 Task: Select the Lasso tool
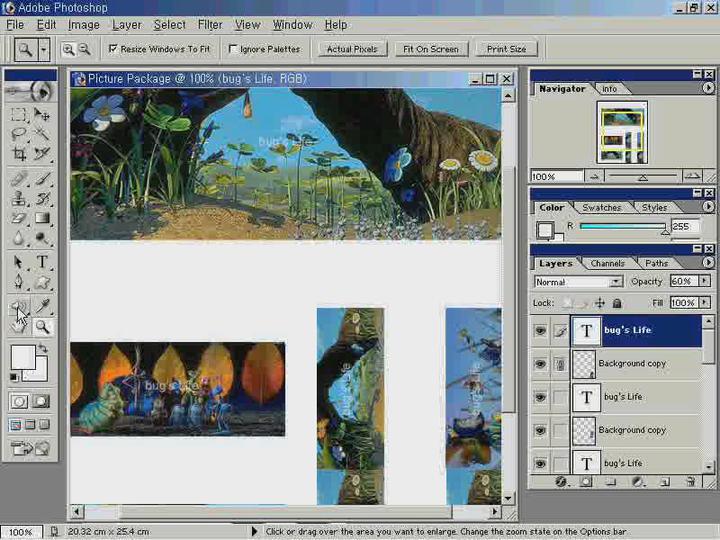[x=19, y=134]
